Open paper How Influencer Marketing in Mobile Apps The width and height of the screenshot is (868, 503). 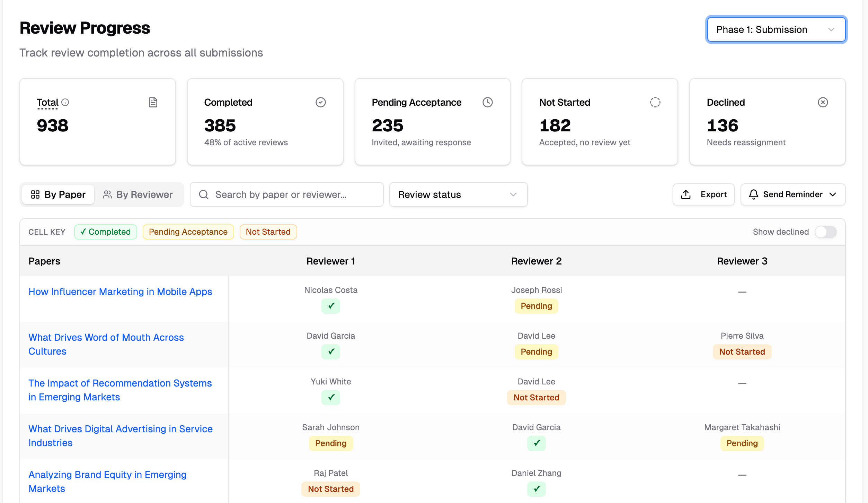tap(120, 292)
